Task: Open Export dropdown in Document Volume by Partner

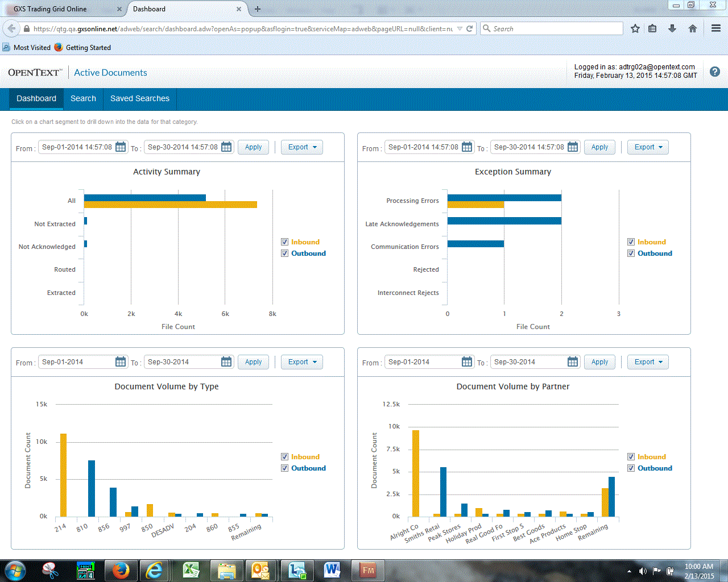Action: (x=648, y=362)
